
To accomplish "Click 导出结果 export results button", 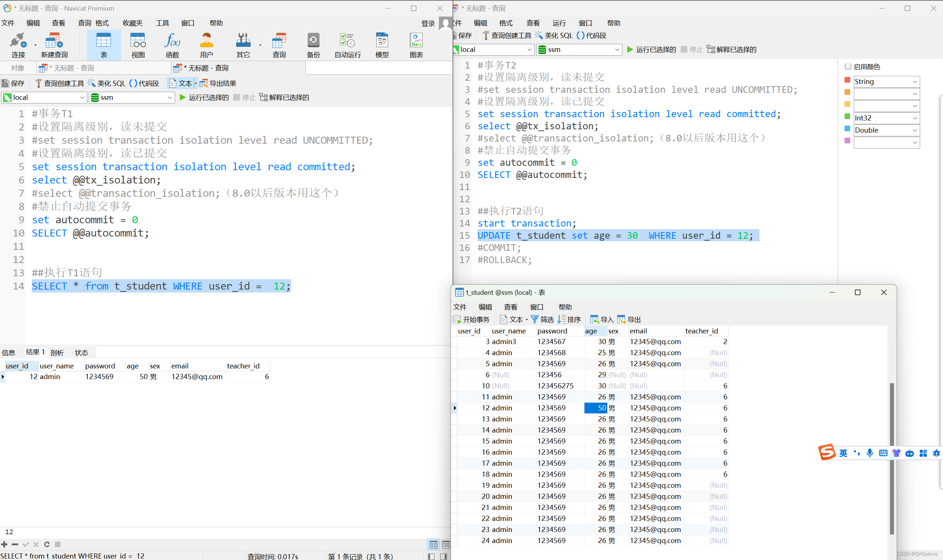I will [218, 83].
